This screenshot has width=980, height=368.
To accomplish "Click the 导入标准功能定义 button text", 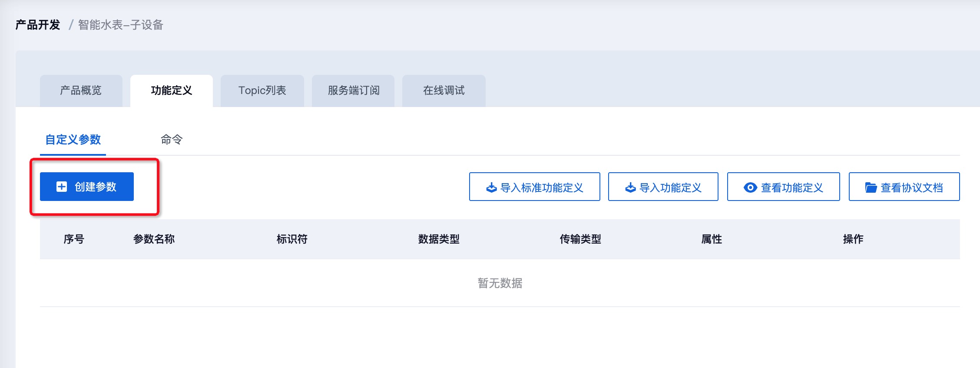I will (542, 187).
